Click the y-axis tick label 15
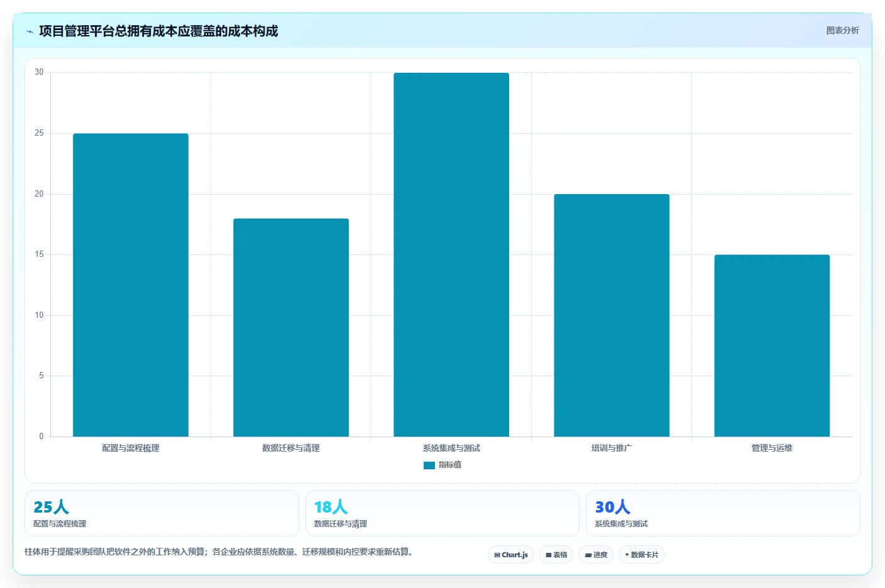This screenshot has height=588, width=885. pos(39,254)
